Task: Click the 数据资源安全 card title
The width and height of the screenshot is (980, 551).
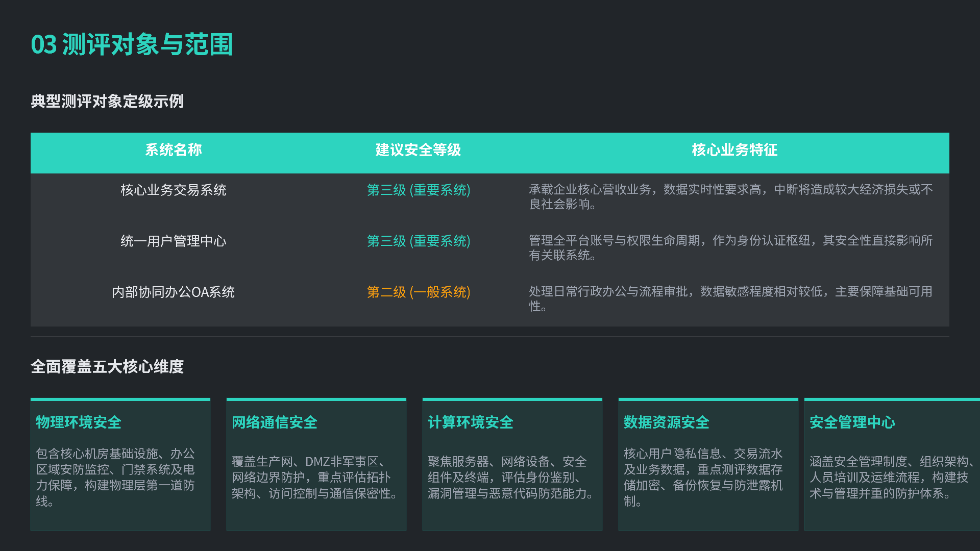Action: [667, 422]
